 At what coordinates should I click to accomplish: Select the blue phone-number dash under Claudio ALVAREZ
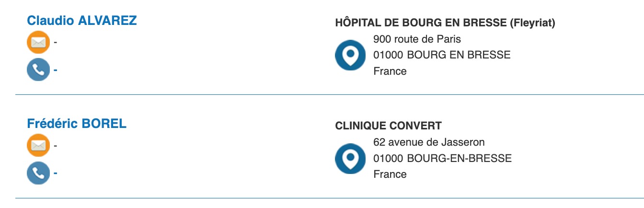click(56, 70)
